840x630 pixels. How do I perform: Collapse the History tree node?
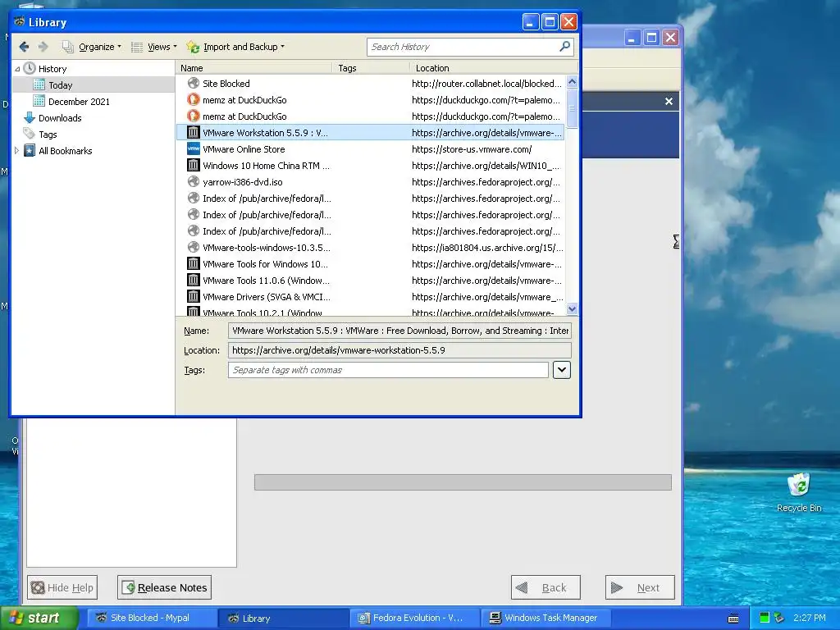click(17, 69)
